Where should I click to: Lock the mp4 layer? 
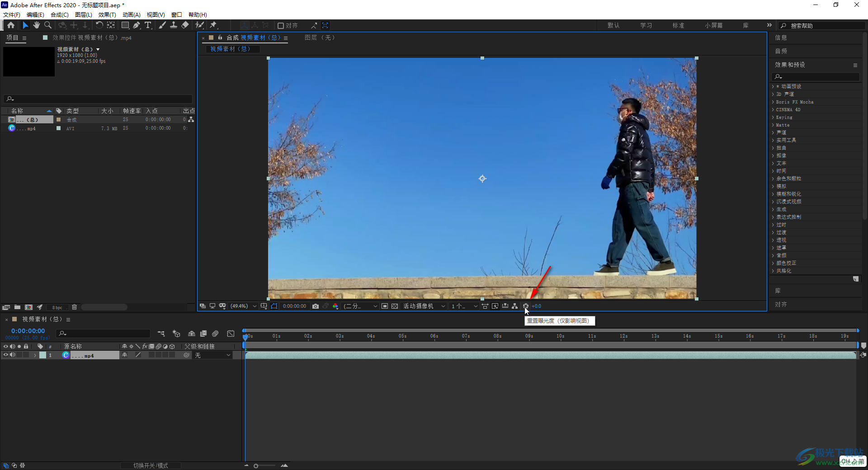26,355
